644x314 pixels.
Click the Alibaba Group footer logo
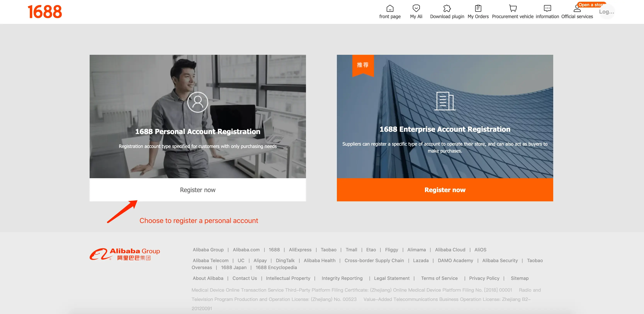click(x=125, y=254)
